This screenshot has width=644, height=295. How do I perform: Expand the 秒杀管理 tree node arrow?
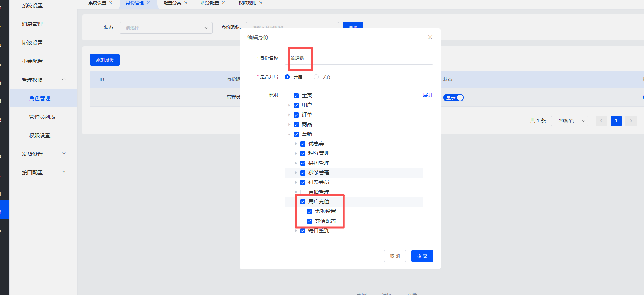[x=296, y=173]
